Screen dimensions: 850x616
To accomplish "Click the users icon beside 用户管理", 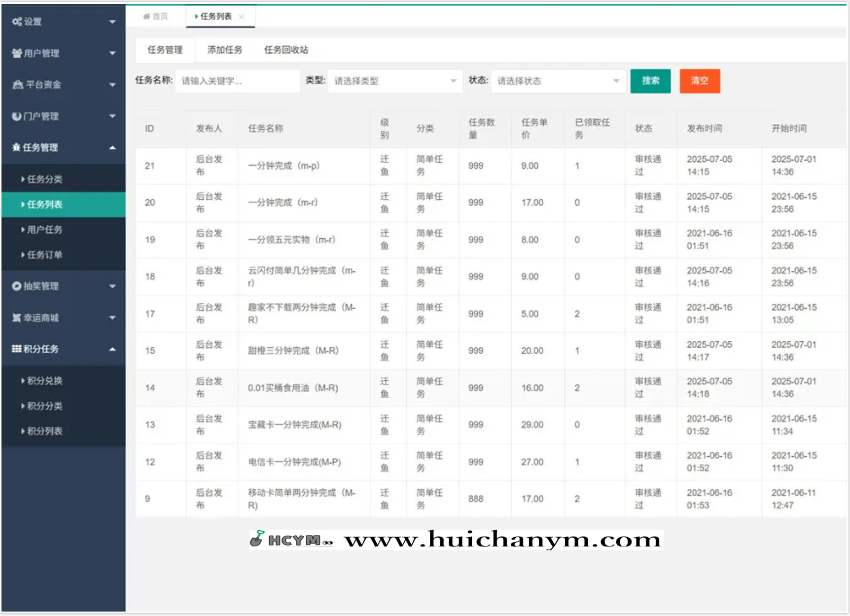I will pos(17,53).
